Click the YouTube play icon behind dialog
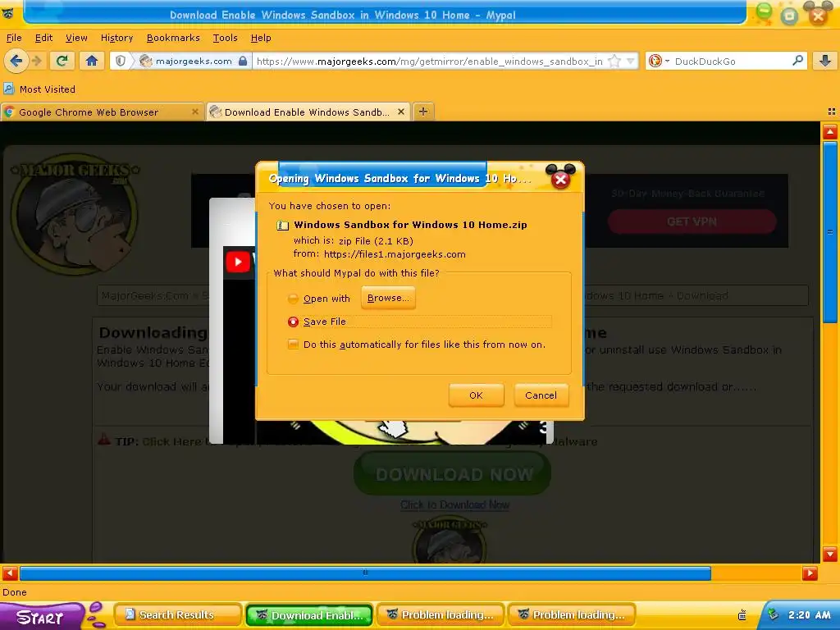 pos(238,262)
